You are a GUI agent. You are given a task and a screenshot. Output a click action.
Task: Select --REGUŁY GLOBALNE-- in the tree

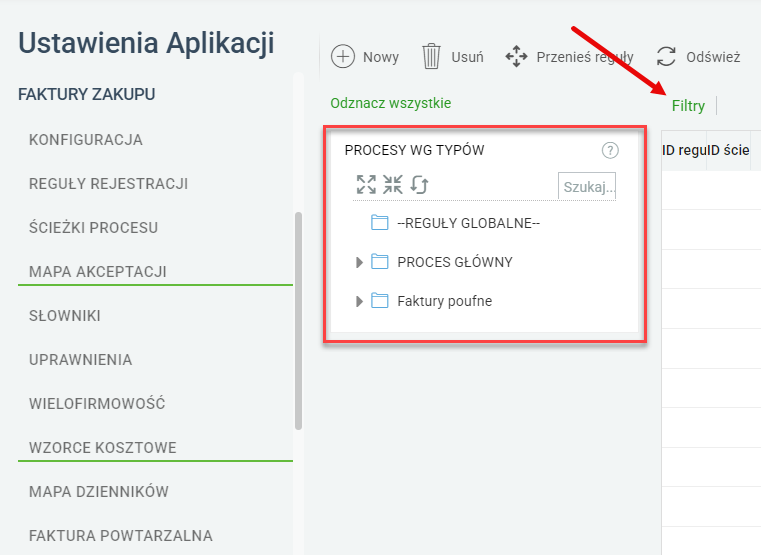(x=468, y=223)
